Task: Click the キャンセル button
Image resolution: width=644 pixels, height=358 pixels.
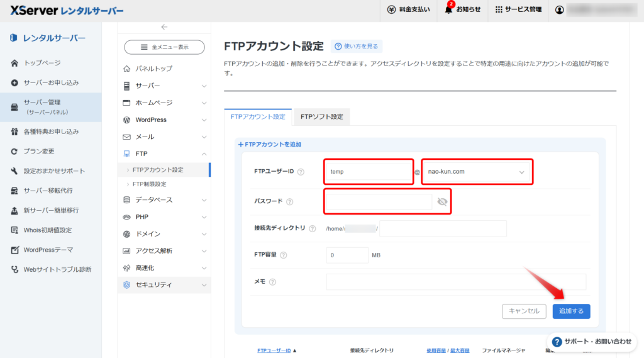Action: (524, 311)
